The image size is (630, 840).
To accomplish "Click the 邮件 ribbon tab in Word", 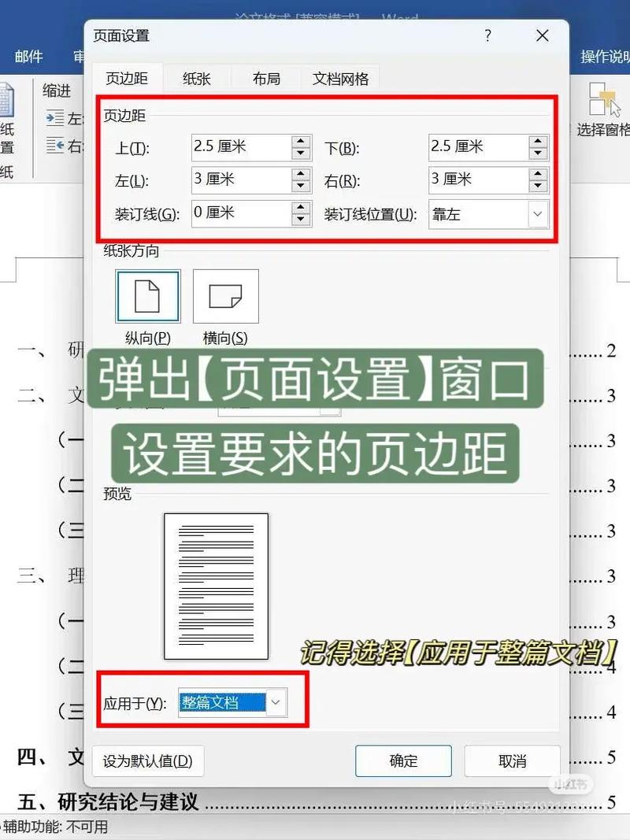I will tap(28, 56).
